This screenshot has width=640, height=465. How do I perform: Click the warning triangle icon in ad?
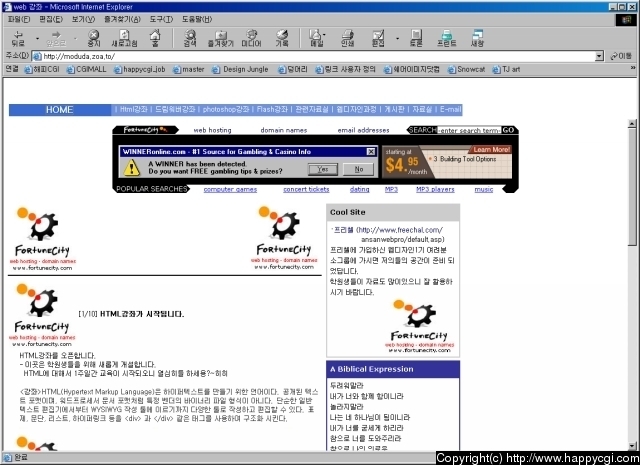point(132,168)
